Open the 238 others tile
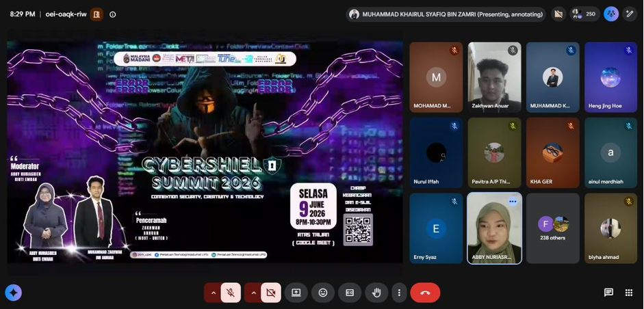Image resolution: width=644 pixels, height=309 pixels. [x=553, y=228]
